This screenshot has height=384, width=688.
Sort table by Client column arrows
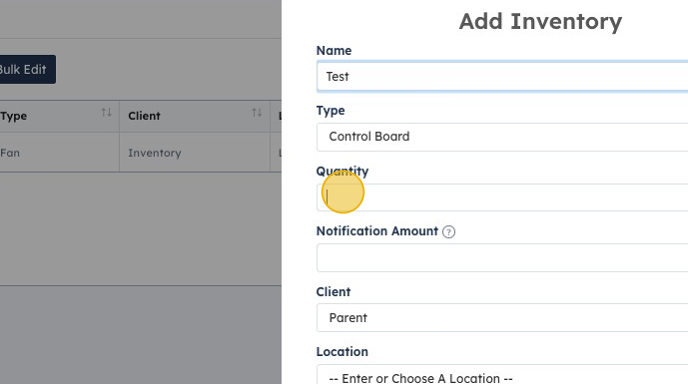257,113
